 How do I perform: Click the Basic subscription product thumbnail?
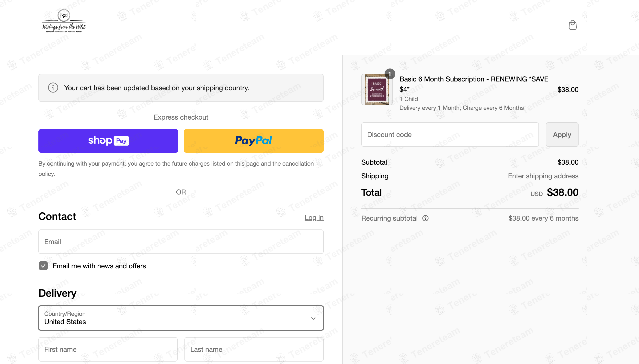(x=377, y=90)
